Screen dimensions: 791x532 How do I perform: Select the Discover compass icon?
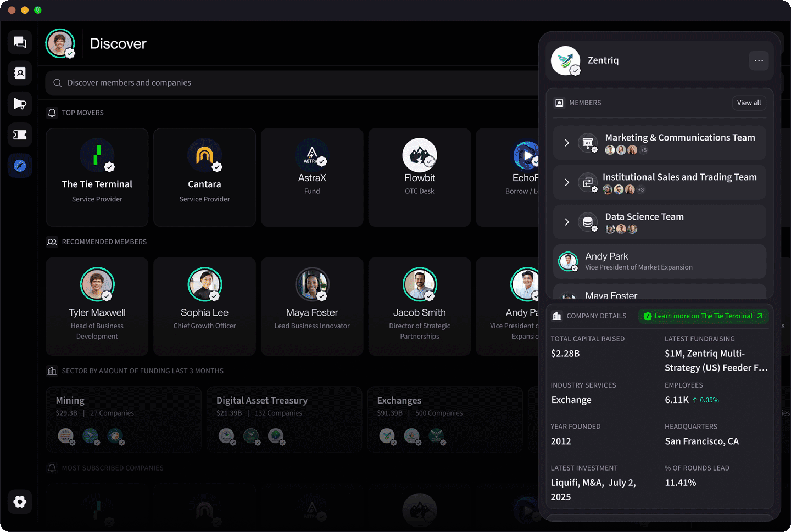click(19, 165)
